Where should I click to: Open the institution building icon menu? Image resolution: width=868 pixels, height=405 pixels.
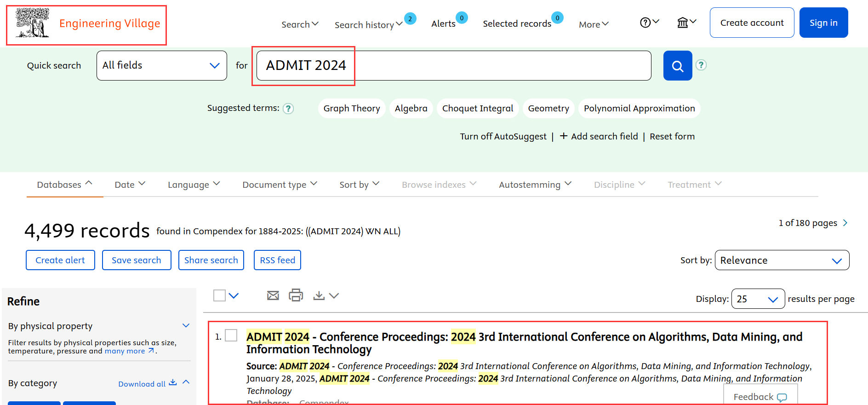686,23
